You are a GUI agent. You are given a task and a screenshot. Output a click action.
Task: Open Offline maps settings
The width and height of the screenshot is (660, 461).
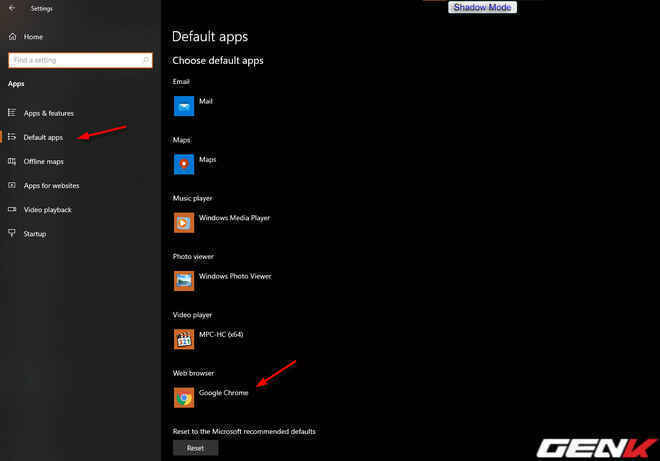pyautogui.click(x=44, y=162)
